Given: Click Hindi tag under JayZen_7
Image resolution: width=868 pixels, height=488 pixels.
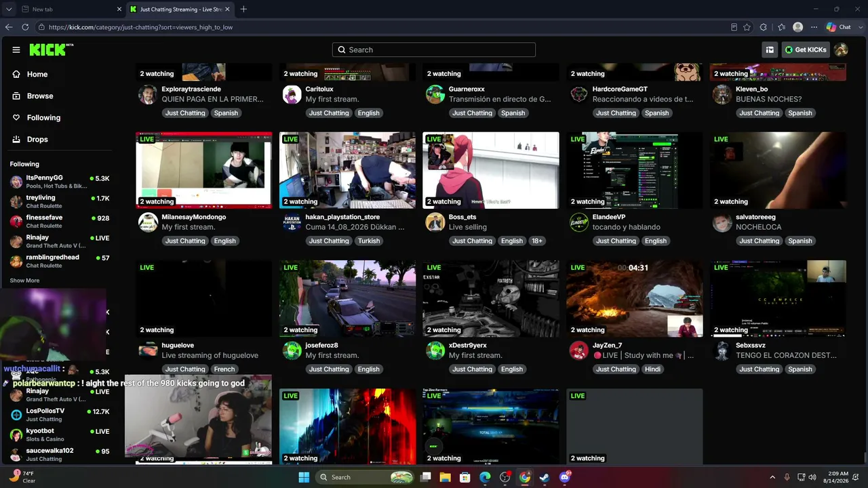Looking at the screenshot, I should (x=652, y=369).
